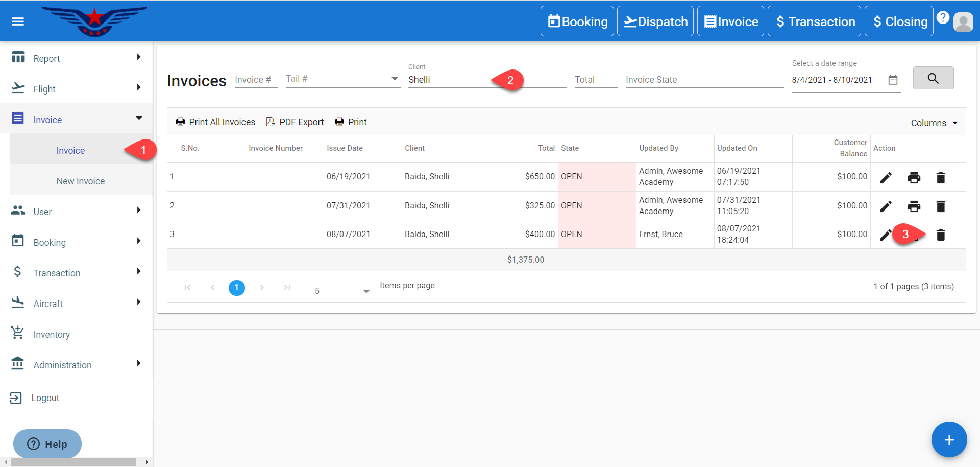The image size is (980, 467).
Task: Click the hamburger menu icon
Action: [x=18, y=21]
